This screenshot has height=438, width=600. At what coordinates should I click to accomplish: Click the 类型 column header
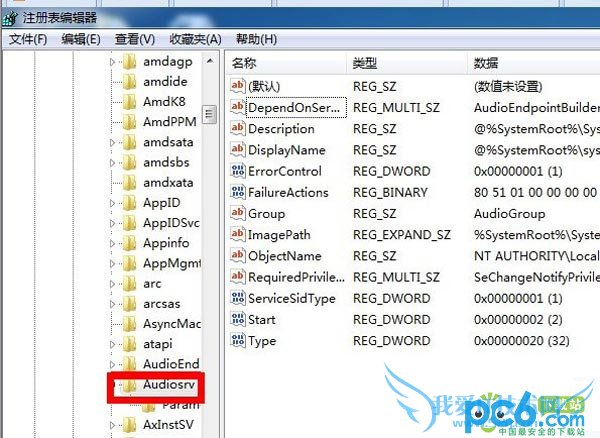[x=407, y=63]
